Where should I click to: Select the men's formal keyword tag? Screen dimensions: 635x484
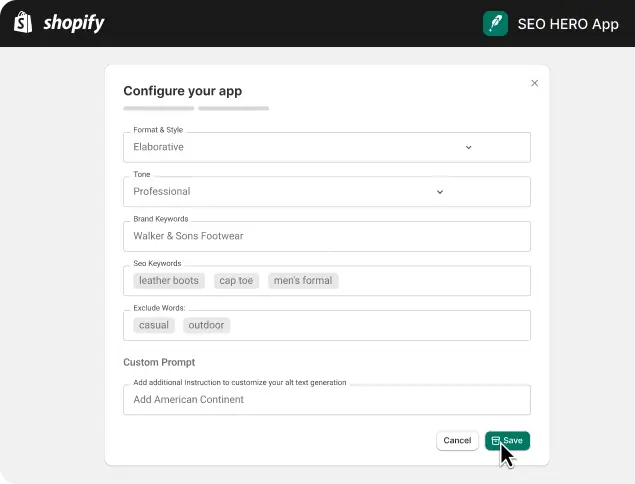(303, 280)
